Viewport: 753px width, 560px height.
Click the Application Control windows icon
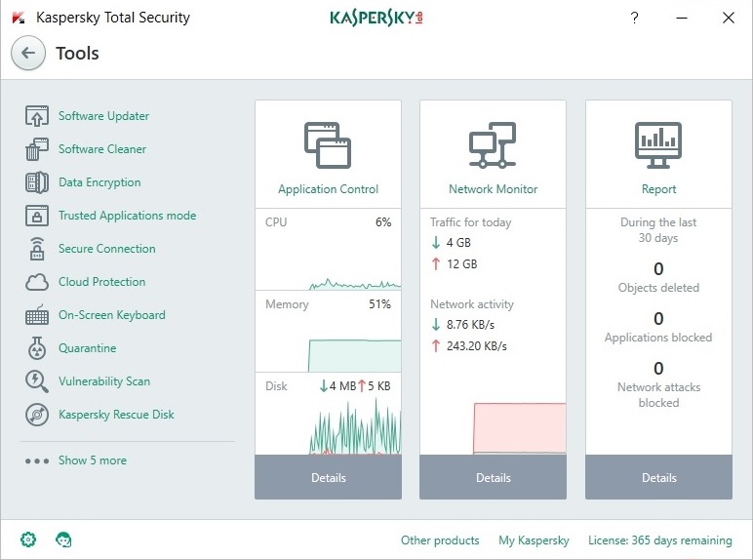(328, 145)
